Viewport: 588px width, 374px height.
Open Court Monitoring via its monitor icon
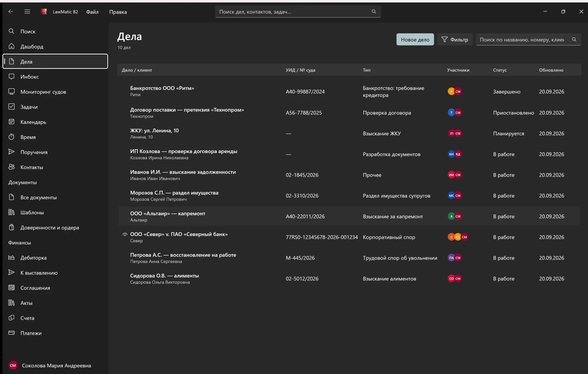pos(11,92)
